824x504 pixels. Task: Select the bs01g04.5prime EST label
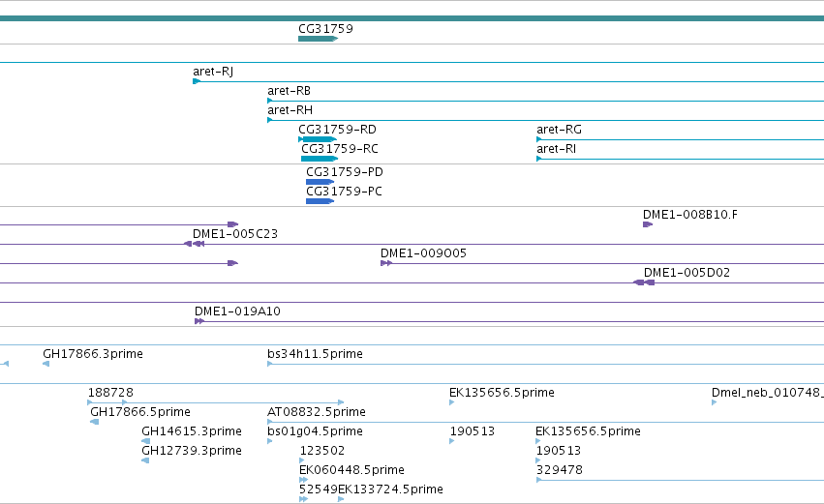[315, 431]
